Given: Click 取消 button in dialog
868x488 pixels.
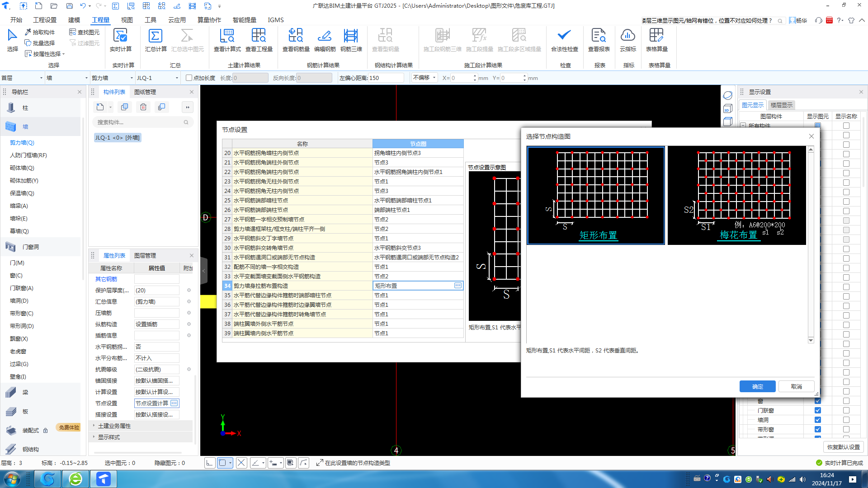Looking at the screenshot, I should point(797,386).
